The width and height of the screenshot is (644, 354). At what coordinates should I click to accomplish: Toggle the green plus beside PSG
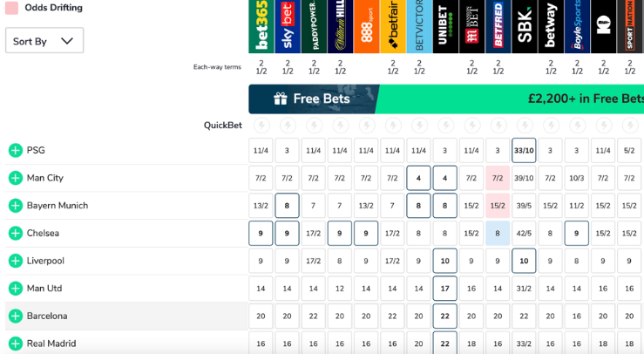coord(15,150)
